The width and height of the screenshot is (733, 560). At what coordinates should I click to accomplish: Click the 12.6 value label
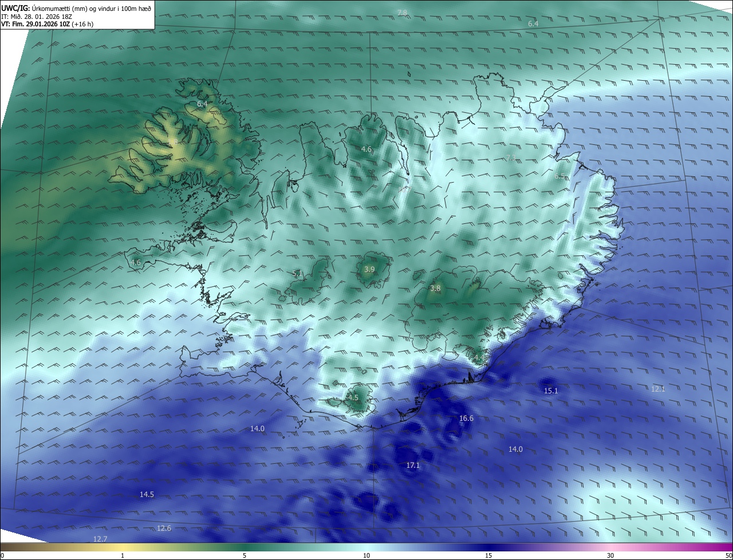164,528
